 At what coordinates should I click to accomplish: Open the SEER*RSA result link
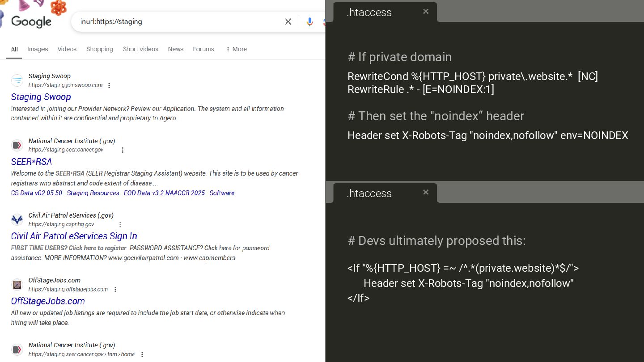[31, 162]
